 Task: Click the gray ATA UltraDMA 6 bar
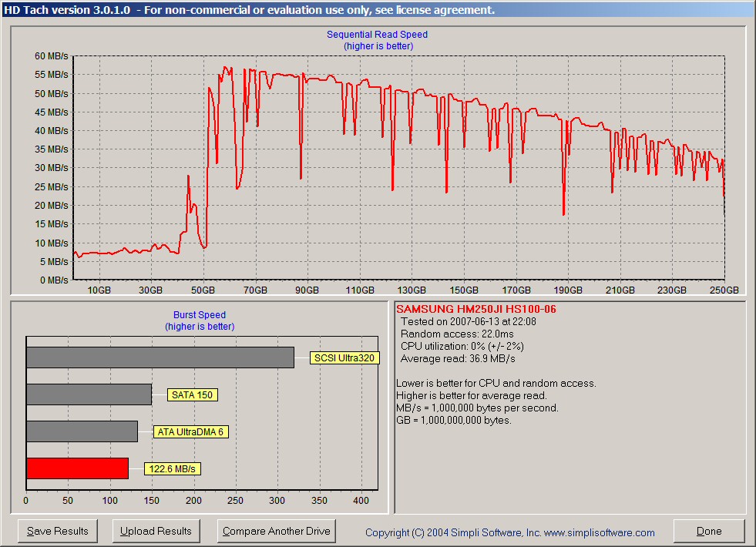pos(82,431)
